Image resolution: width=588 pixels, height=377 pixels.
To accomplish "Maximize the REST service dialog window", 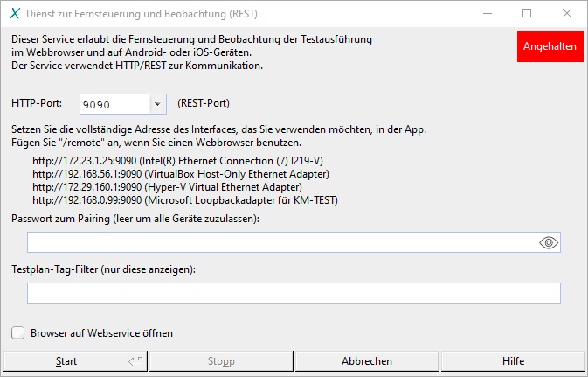I will pos(527,14).
